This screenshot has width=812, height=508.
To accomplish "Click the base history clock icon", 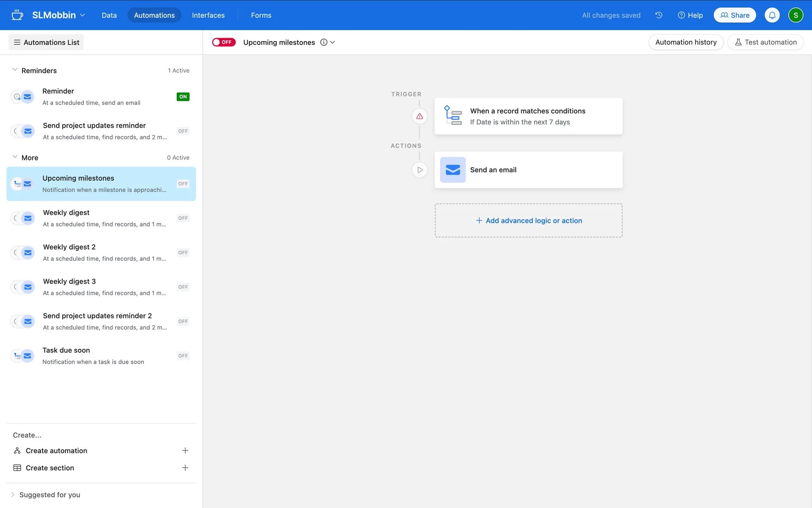I will [658, 15].
